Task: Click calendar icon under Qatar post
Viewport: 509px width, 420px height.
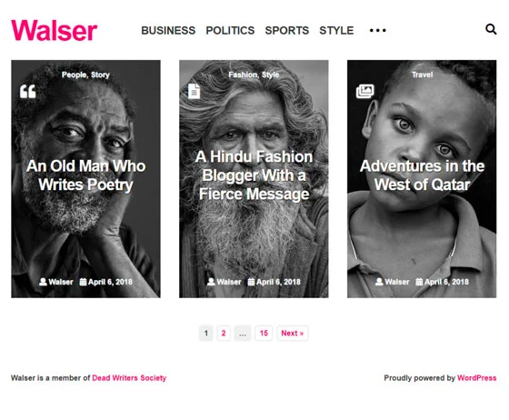Action: pyautogui.click(x=419, y=282)
